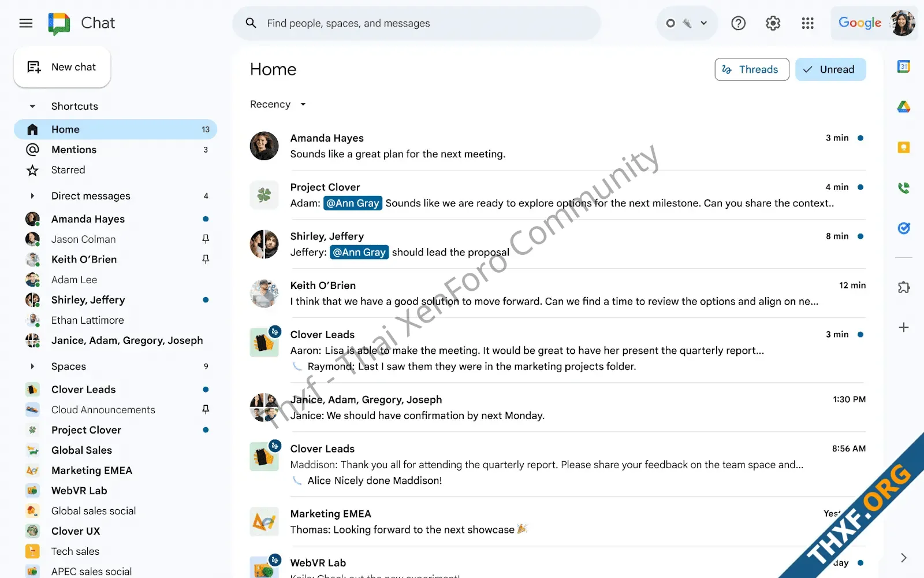924x578 pixels.
Task: Open the Clover Leads space in sidebar
Action: [x=115, y=390]
